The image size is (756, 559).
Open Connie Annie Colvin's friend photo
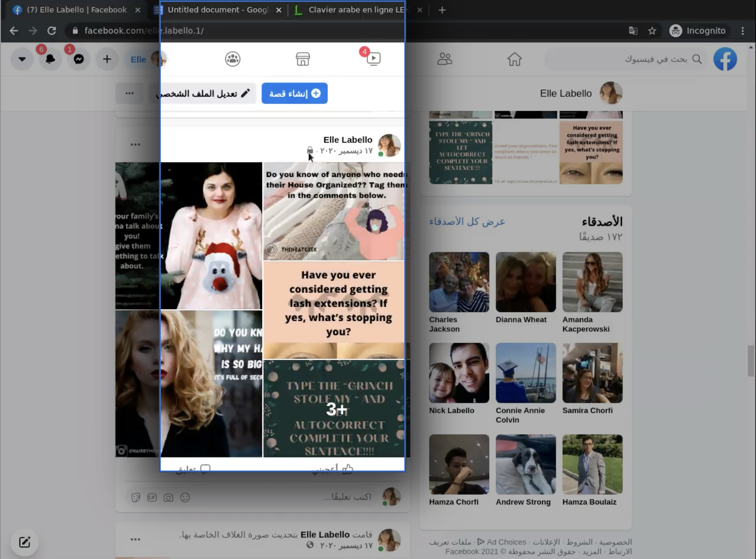(x=526, y=373)
